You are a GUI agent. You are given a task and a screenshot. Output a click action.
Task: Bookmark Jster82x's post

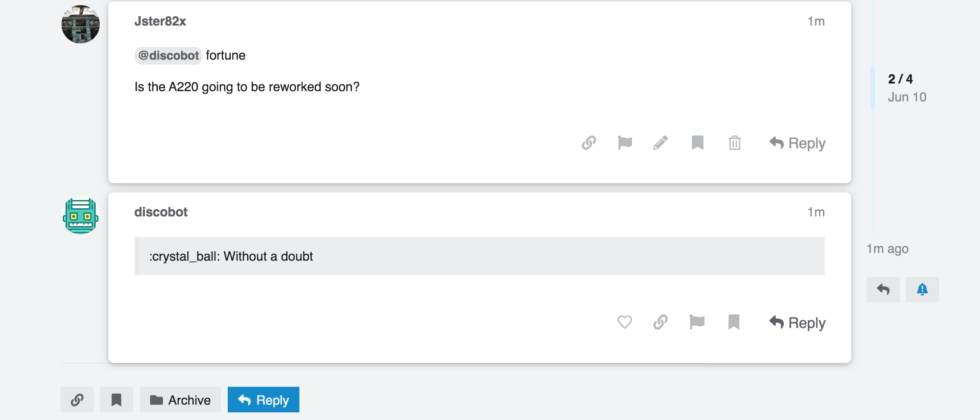click(x=697, y=143)
